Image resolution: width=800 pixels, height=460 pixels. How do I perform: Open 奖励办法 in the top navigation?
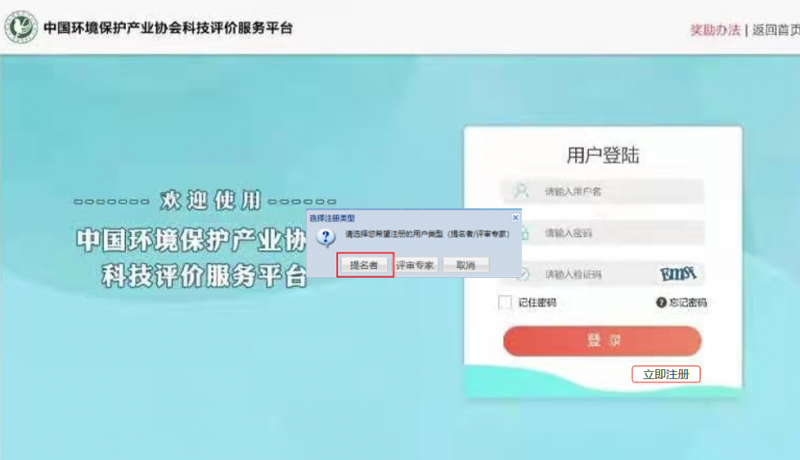click(715, 29)
